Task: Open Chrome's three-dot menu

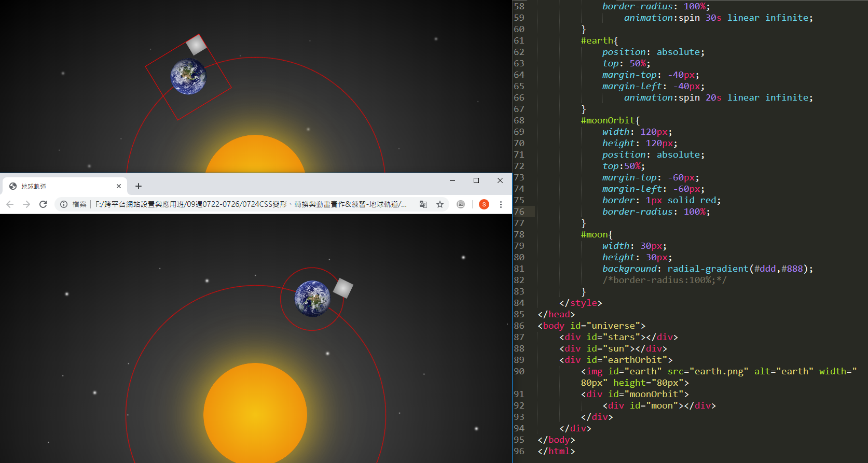Action: 501,204
